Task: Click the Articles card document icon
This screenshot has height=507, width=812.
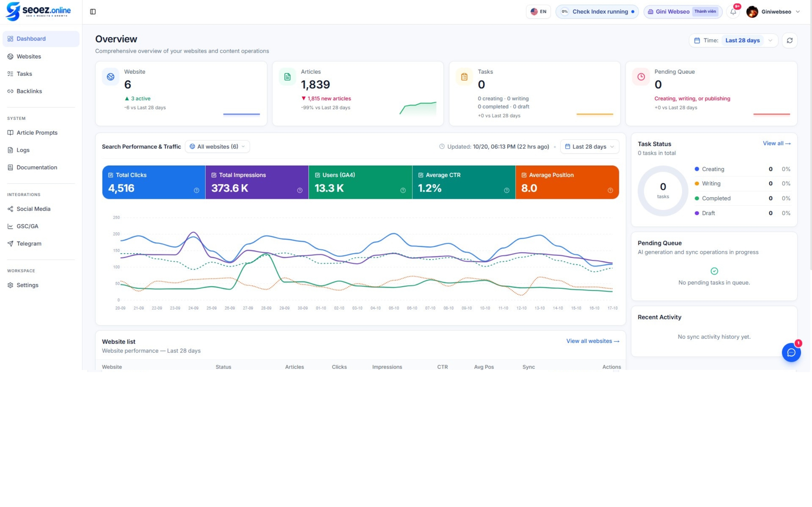Action: (287, 77)
